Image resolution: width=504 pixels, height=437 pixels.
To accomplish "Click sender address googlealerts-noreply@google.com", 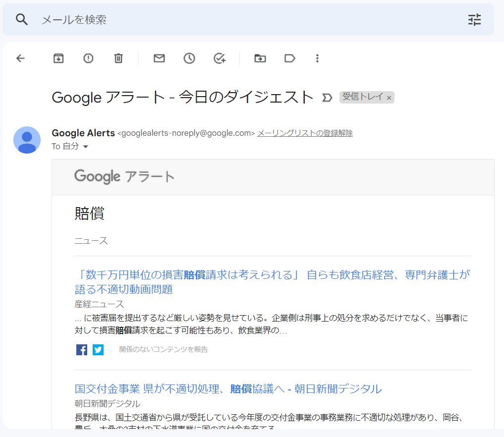I will click(x=186, y=133).
